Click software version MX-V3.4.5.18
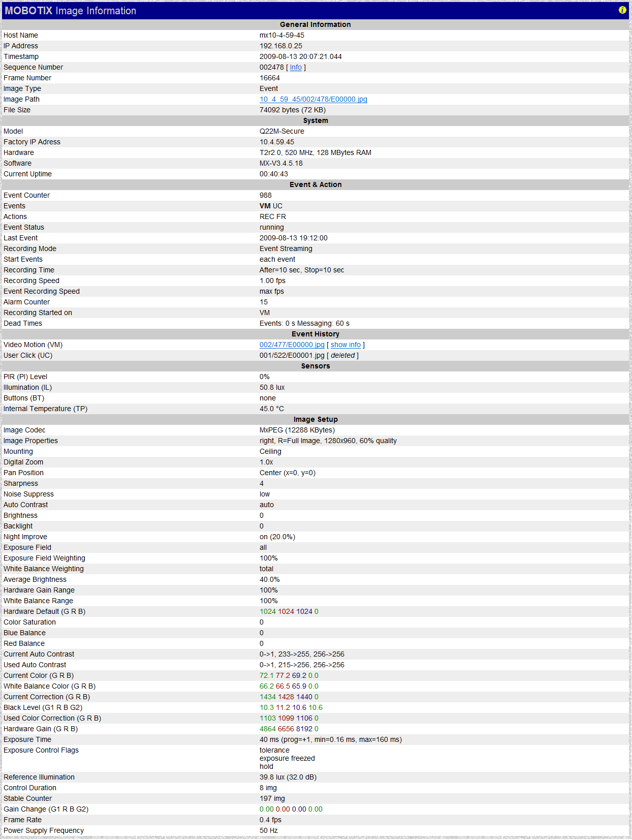This screenshot has width=632, height=840. tap(281, 163)
